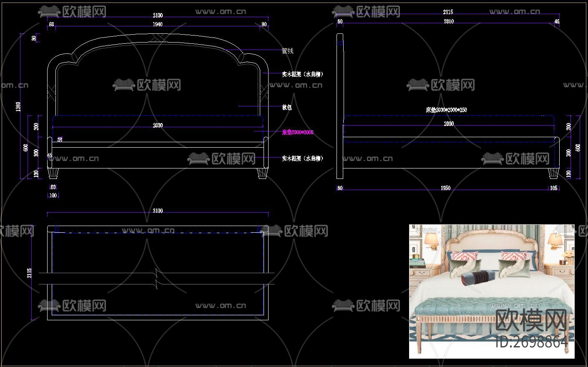Select 实木框架（水曲柳）label pointing to bed base
Viewport: 588px width, 367px height.
pyautogui.click(x=303, y=158)
